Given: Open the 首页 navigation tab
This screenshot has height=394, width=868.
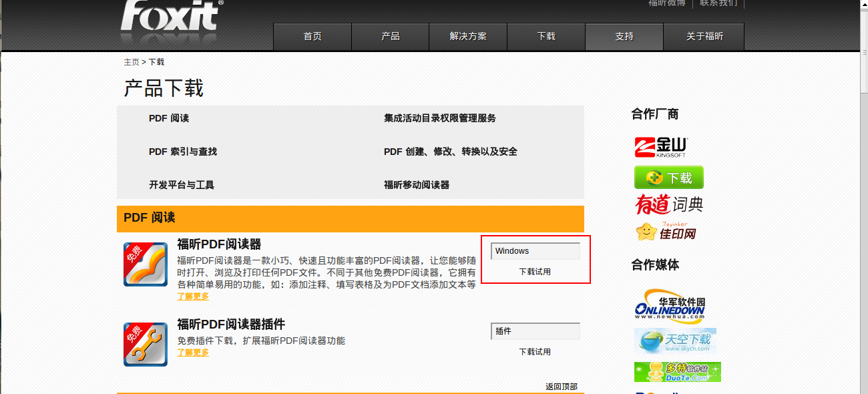Looking at the screenshot, I should 312,37.
